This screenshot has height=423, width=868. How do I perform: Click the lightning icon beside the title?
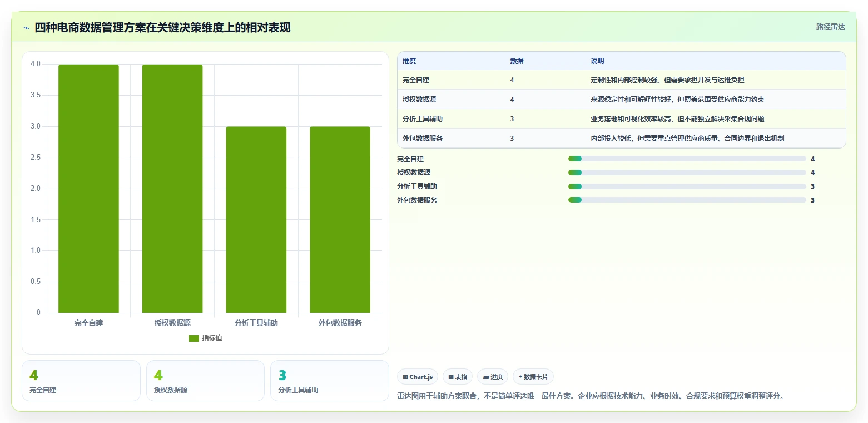[x=26, y=28]
